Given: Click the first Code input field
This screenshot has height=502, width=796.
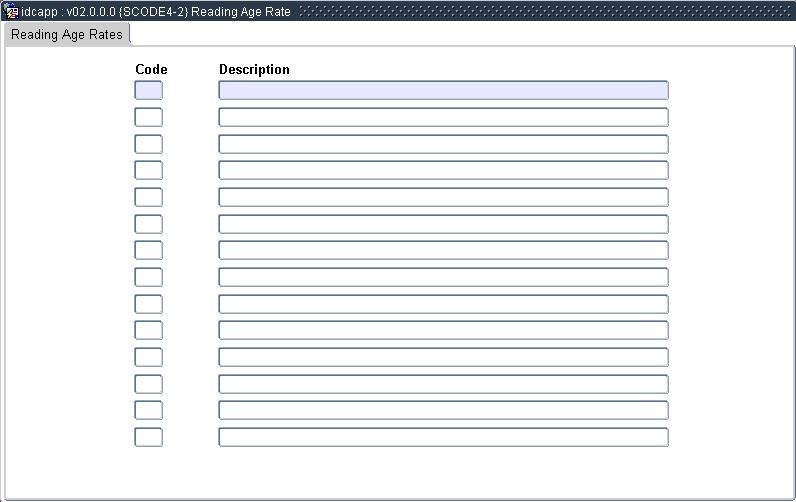Looking at the screenshot, I should 148,90.
